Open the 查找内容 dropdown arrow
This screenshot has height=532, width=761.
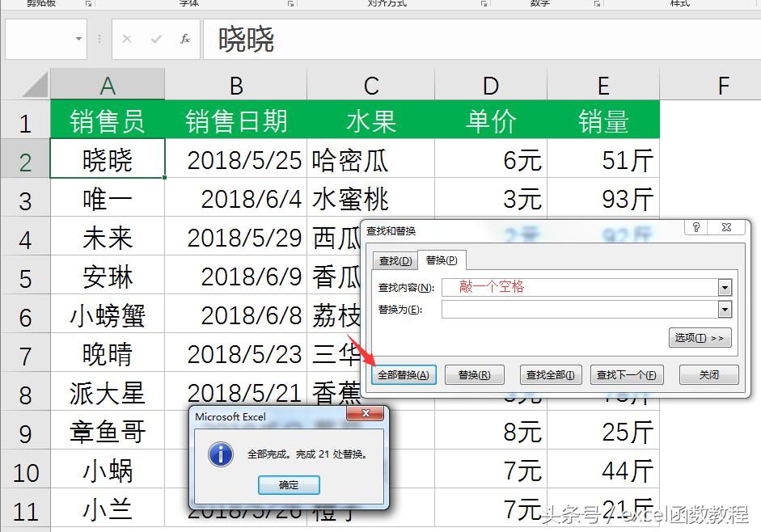tap(725, 285)
